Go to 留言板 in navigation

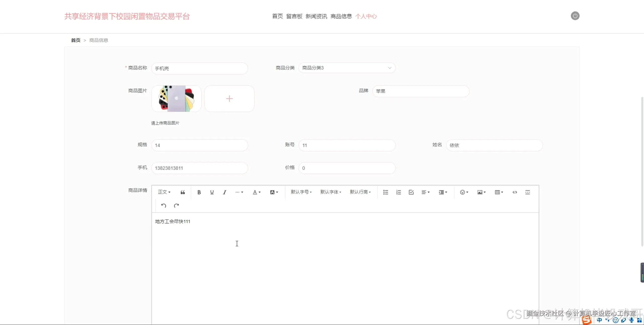coord(294,16)
